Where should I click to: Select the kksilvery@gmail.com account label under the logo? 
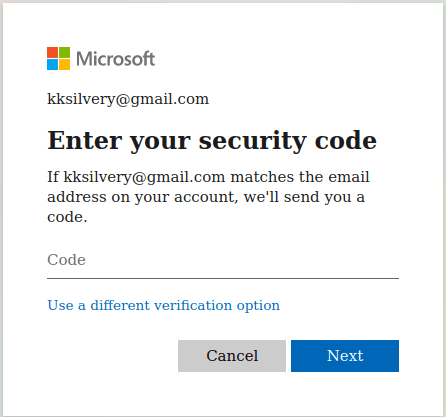pos(128,99)
